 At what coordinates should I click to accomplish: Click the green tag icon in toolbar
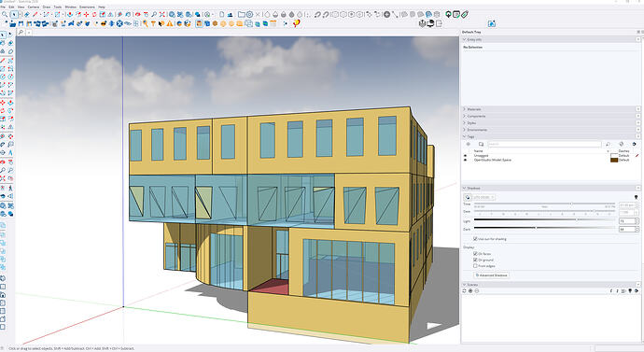pos(465,14)
